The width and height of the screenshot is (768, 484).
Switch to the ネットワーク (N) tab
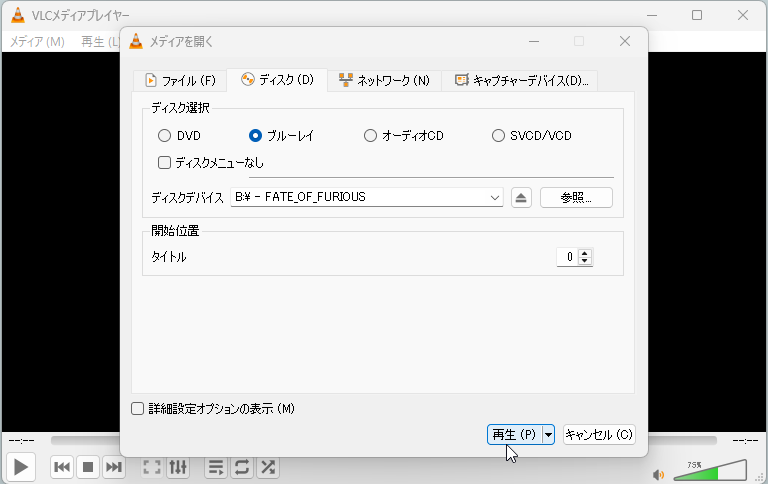384,80
